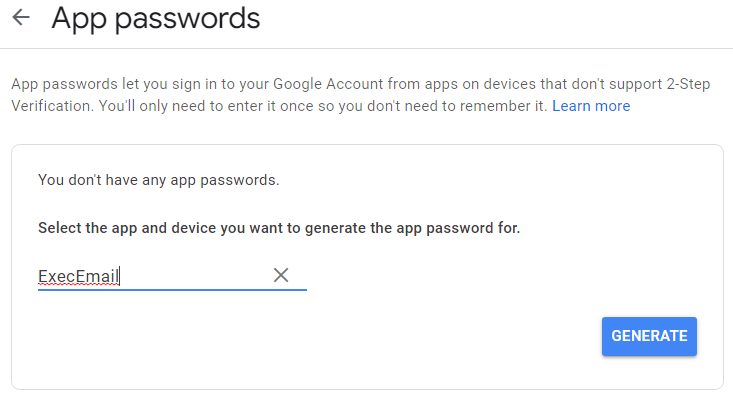Click the App passwords page title
733x399 pixels.
(156, 20)
